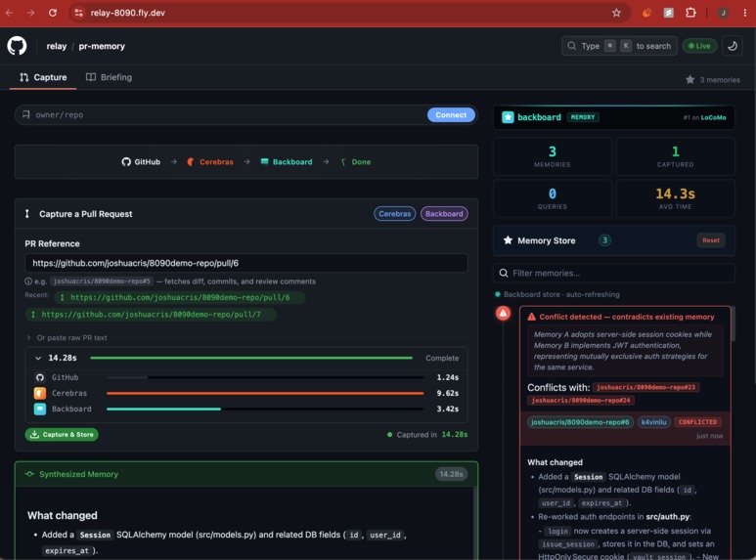Click the bookmark icon in owner/repo field
The width and height of the screenshot is (756, 560).
(x=25, y=114)
